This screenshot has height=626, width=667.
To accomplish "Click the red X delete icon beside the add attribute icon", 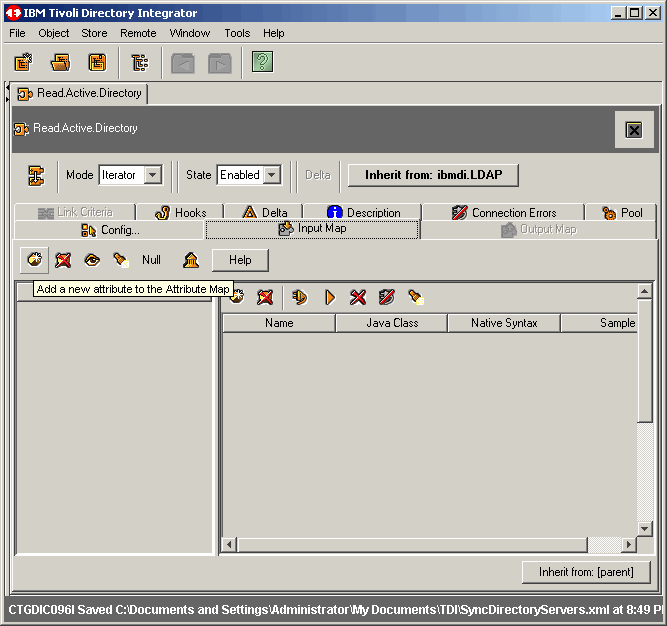I will coord(63,260).
